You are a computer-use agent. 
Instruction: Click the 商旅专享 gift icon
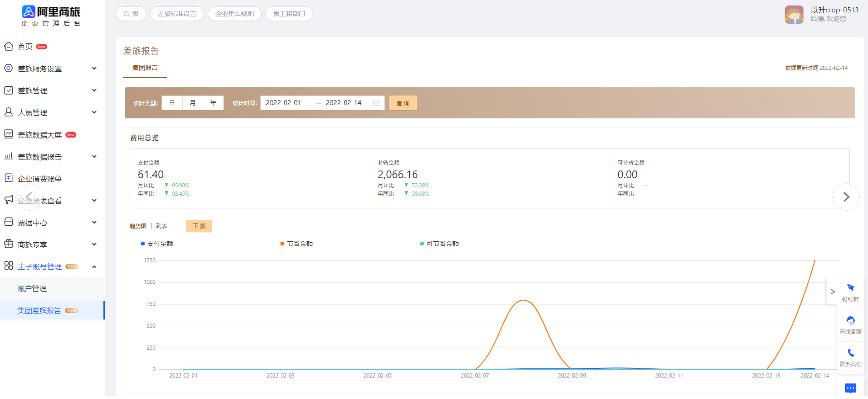pyautogui.click(x=9, y=244)
